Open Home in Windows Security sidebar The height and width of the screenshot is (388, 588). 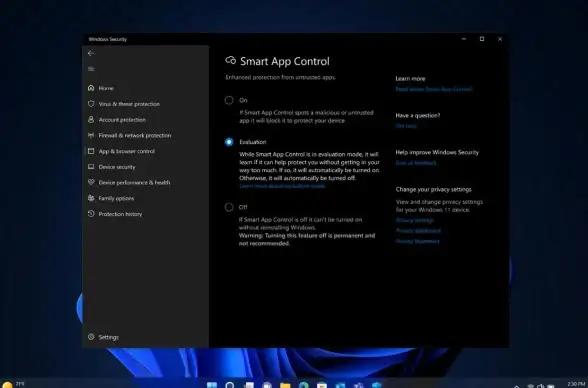point(101,88)
